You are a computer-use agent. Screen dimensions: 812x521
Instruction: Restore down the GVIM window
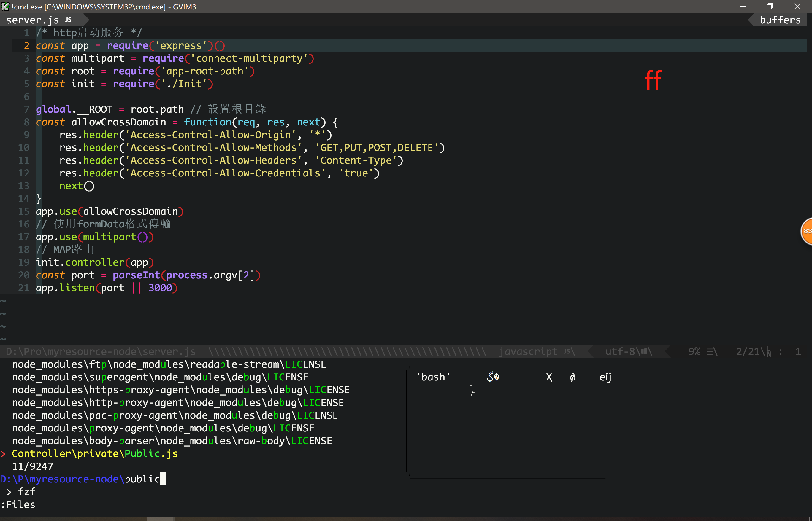click(x=769, y=7)
